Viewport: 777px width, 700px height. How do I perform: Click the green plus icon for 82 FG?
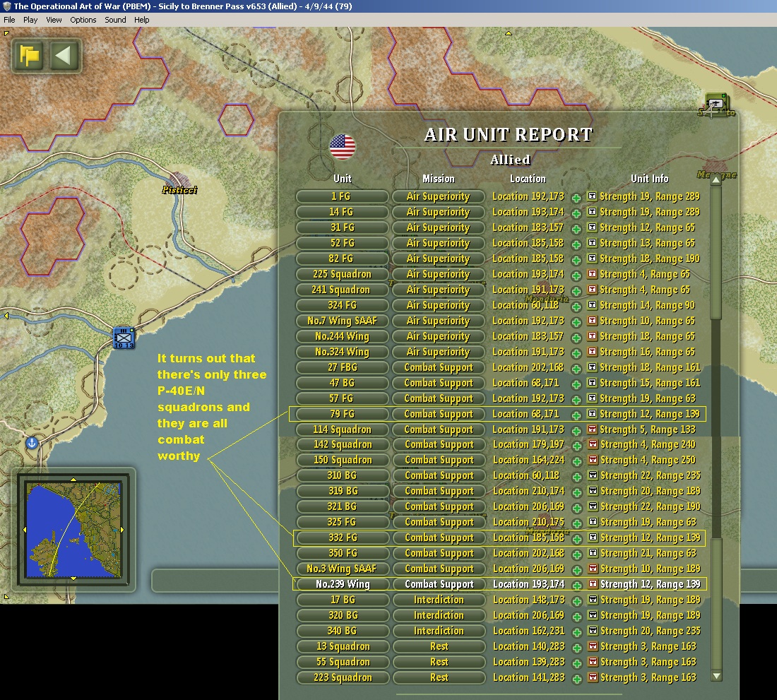[576, 260]
